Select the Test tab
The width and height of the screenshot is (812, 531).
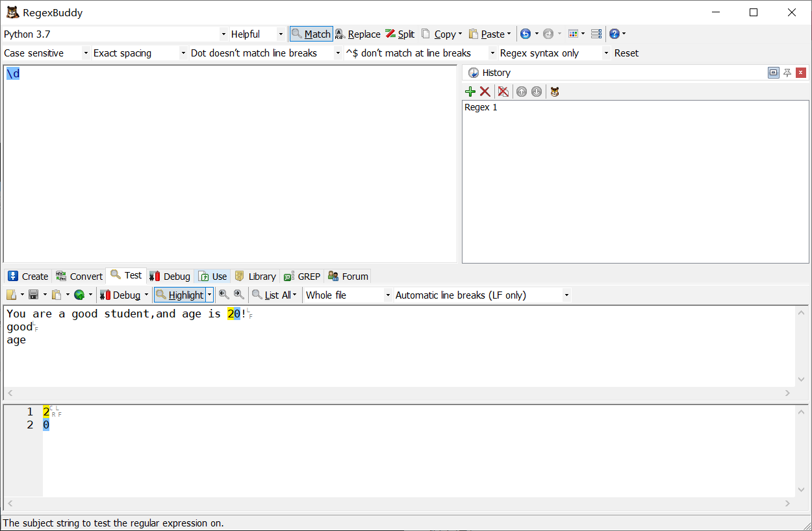coord(126,275)
